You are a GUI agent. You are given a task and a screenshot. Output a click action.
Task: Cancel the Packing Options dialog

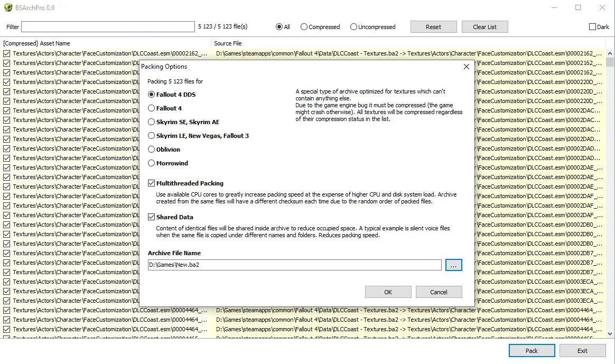pos(439,292)
